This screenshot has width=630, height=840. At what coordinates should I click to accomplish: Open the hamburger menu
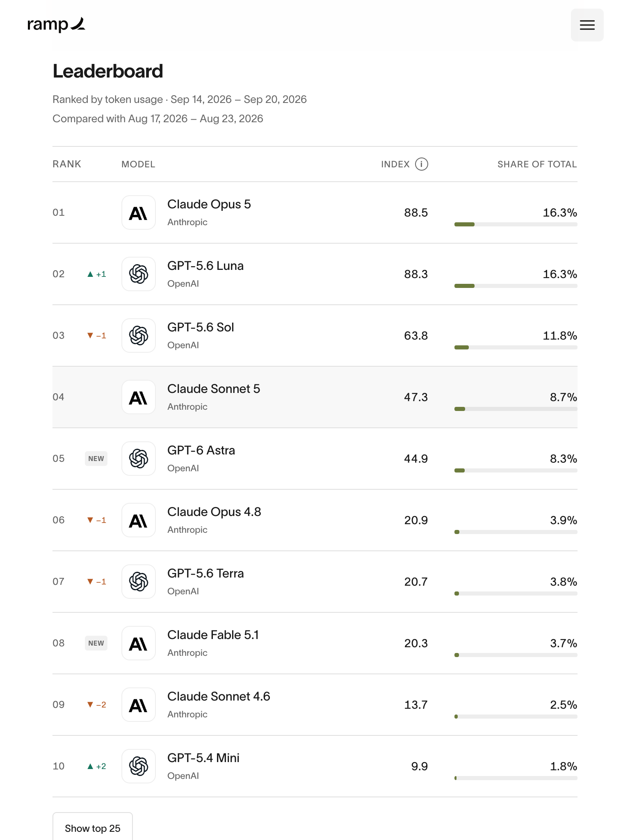click(x=587, y=25)
